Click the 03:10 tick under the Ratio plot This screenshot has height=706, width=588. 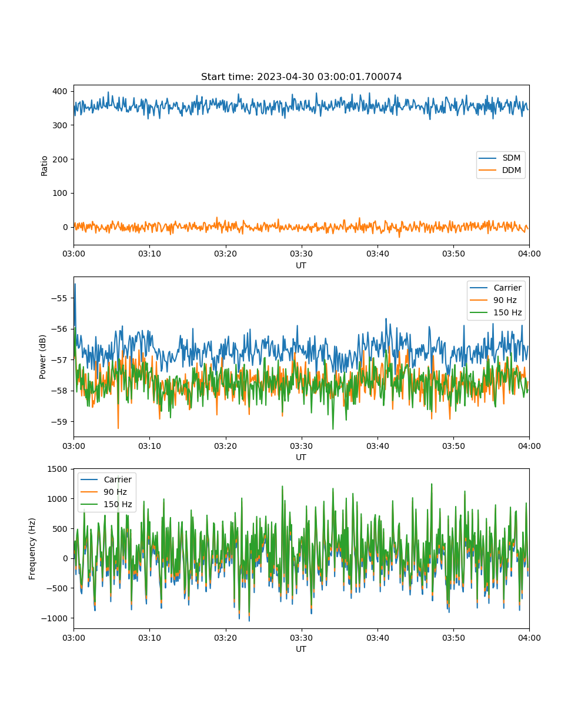click(x=149, y=254)
